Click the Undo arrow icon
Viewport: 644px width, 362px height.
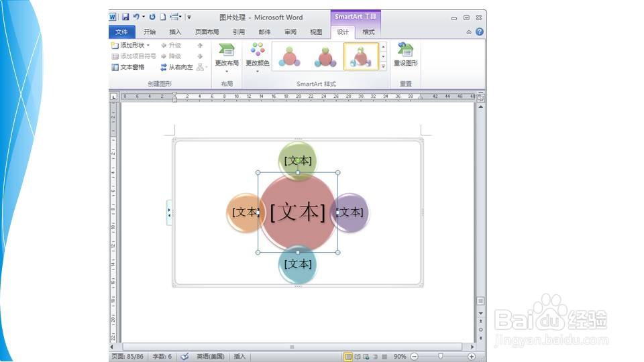point(136,17)
